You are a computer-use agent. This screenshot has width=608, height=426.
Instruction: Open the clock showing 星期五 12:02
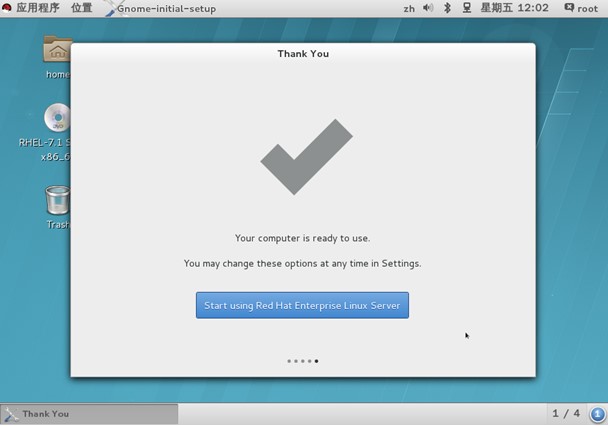[514, 8]
